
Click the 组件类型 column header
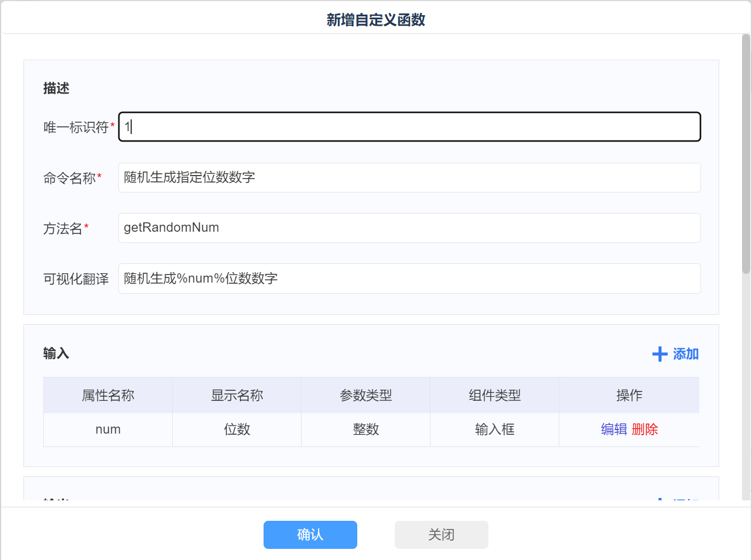(x=494, y=396)
